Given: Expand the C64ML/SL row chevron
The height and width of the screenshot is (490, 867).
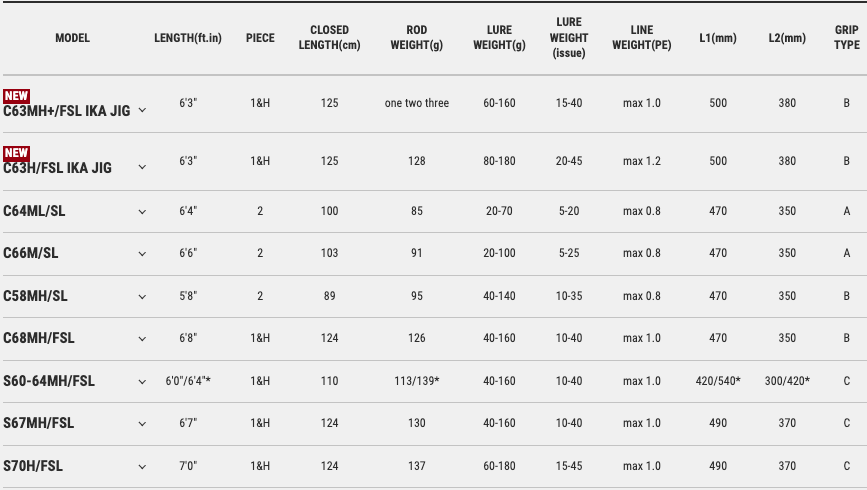Looking at the screenshot, I should [142, 212].
